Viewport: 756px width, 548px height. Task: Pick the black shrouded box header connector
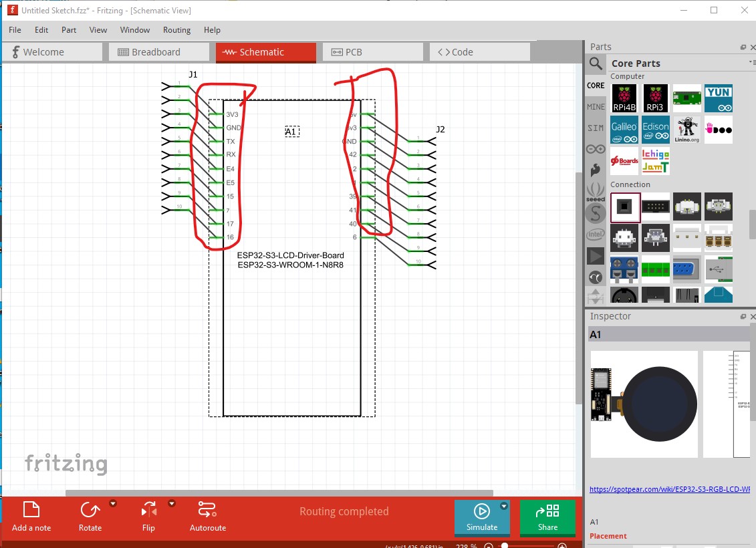pyautogui.click(x=655, y=207)
